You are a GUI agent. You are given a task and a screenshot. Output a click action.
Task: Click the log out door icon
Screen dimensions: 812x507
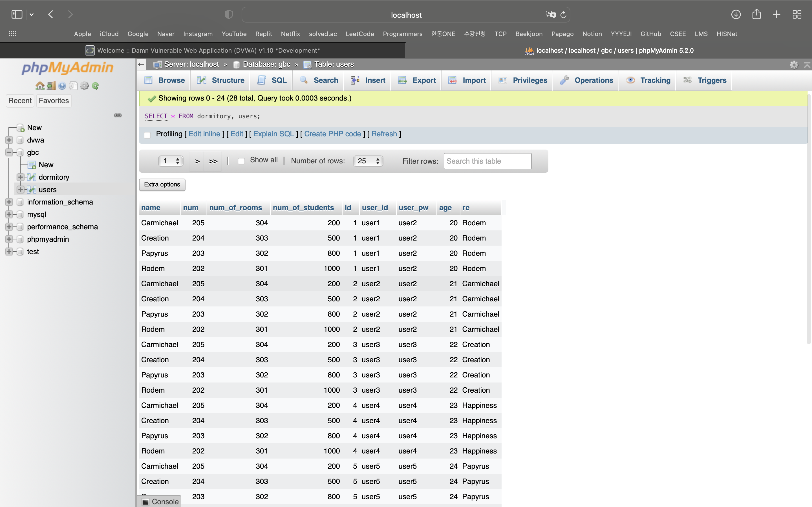[x=51, y=86]
